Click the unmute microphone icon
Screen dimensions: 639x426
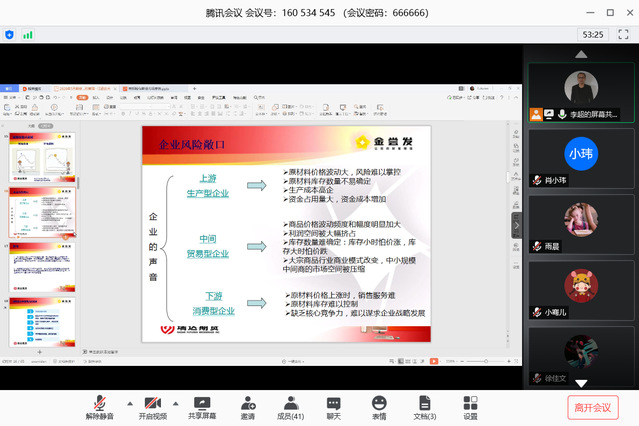tap(99, 402)
